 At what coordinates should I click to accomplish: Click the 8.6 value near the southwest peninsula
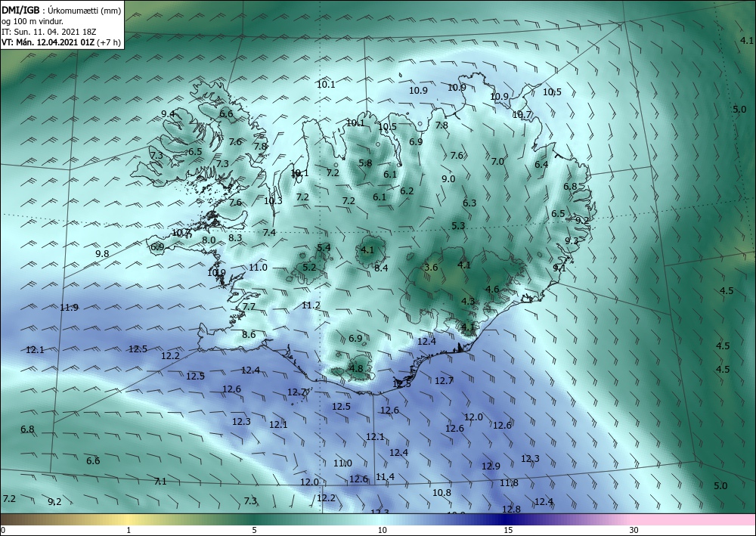click(249, 334)
